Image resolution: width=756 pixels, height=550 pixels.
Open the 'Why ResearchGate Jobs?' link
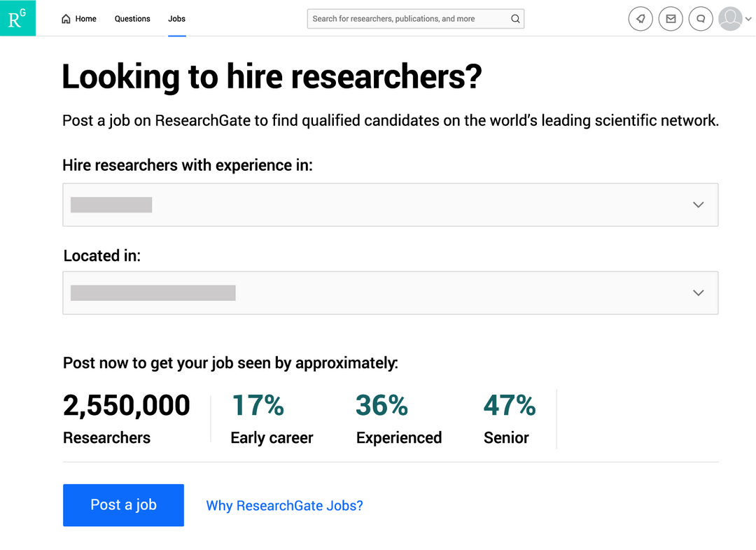point(284,505)
